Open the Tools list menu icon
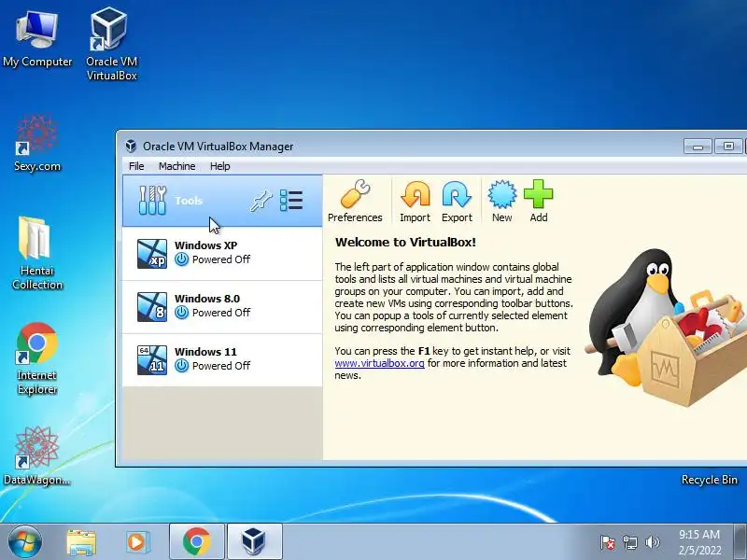Viewport: 747px width, 560px height. coord(291,201)
